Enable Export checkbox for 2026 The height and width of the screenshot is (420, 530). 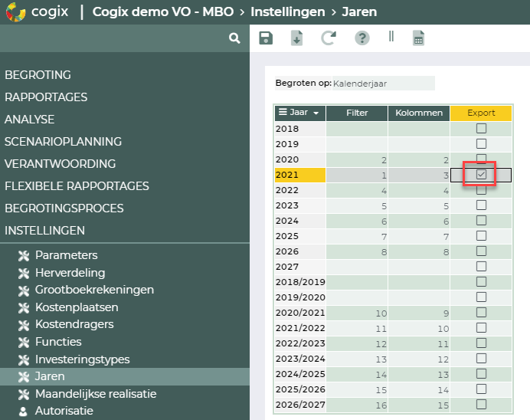[481, 251]
